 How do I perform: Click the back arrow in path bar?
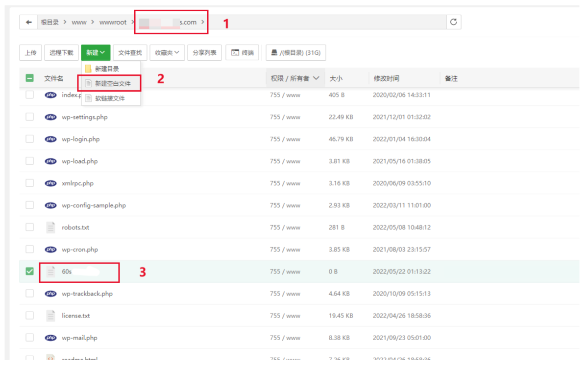point(29,22)
